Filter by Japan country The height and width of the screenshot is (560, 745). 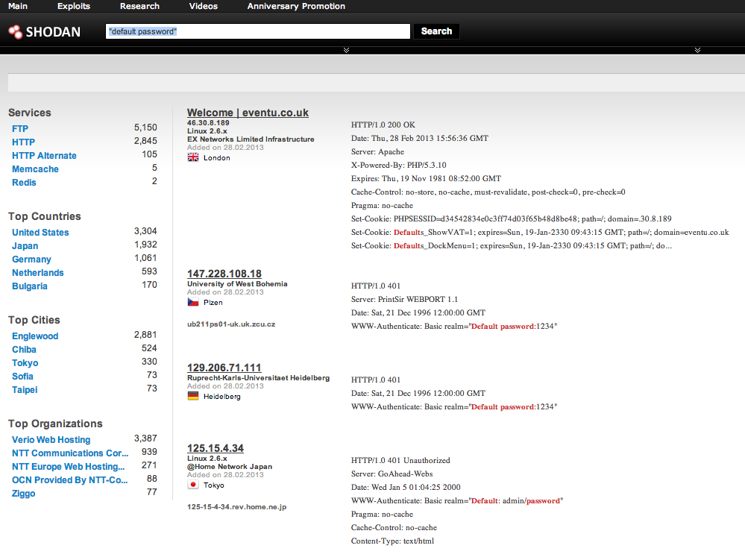click(x=25, y=245)
